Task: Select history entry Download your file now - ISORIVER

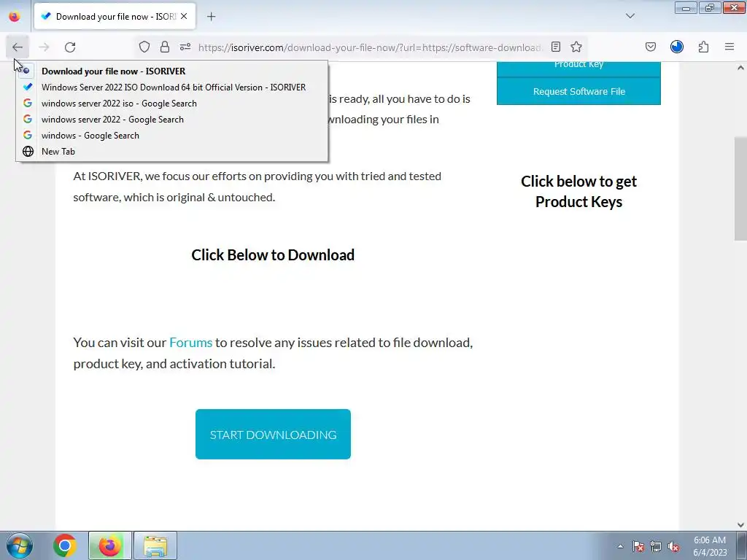Action: click(172, 71)
